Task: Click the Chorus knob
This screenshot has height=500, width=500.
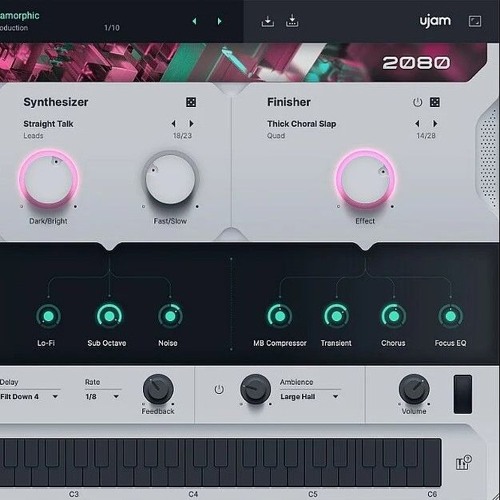Action: click(x=394, y=316)
